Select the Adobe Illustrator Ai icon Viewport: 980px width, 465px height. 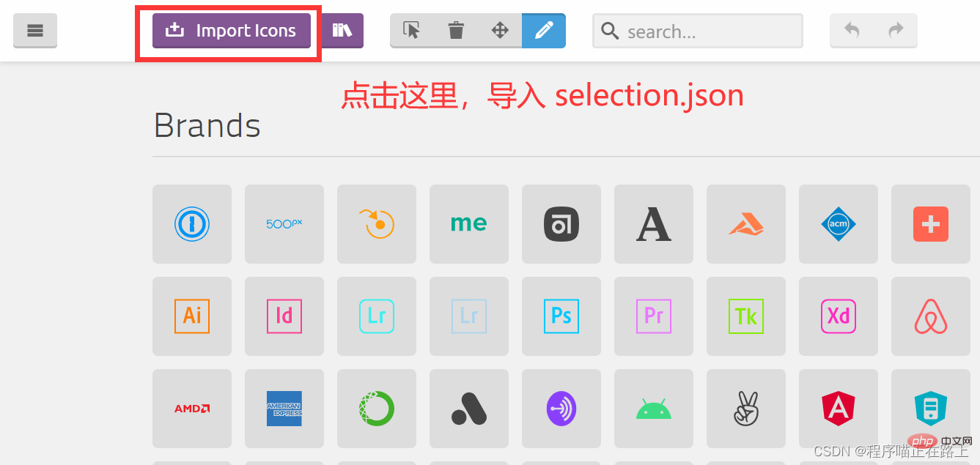click(x=191, y=316)
